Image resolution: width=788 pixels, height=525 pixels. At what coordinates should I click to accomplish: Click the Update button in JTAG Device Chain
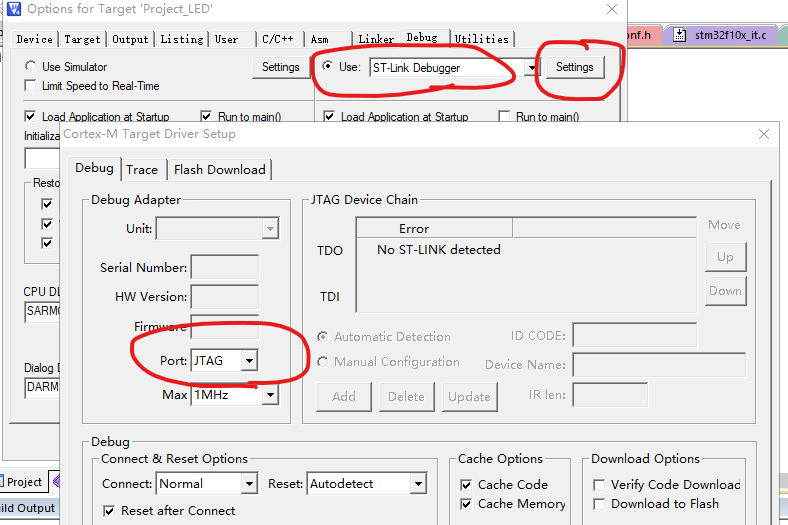pos(469,397)
